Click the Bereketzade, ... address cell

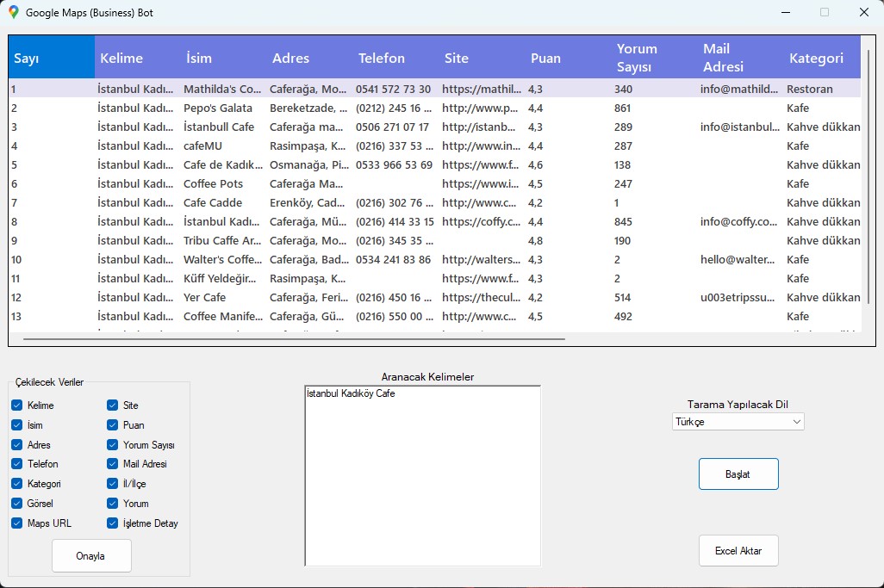[x=308, y=108]
